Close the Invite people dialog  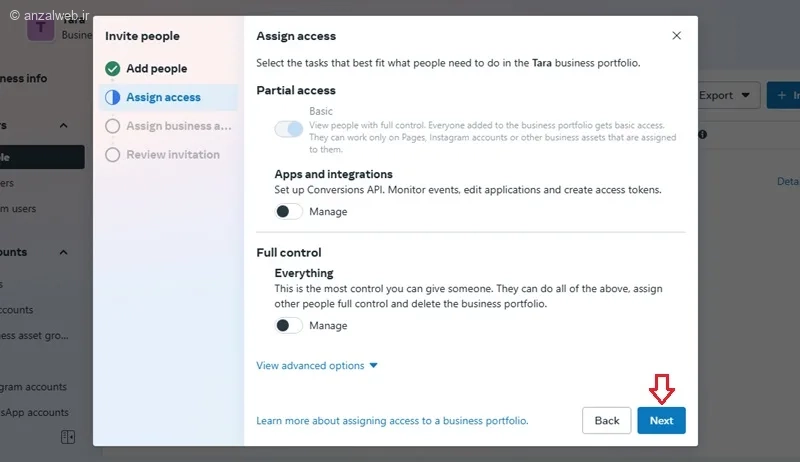click(x=677, y=36)
